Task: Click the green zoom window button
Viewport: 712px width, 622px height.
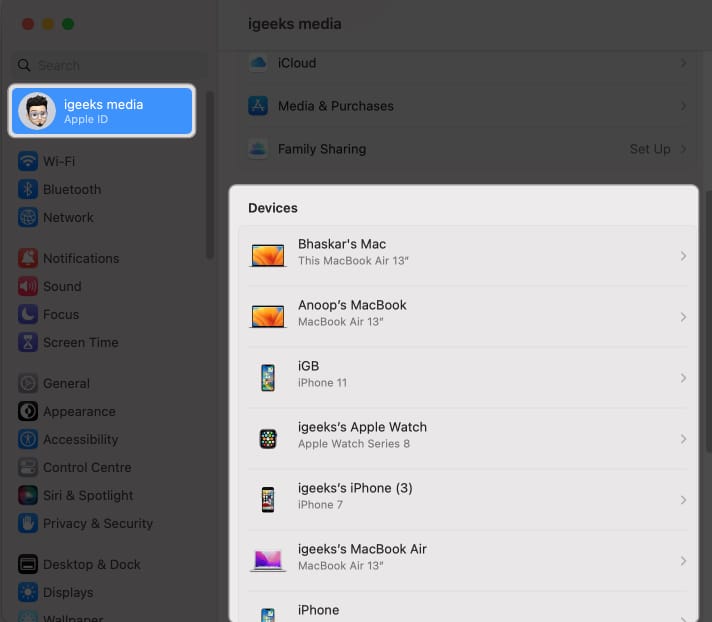Action: [68, 24]
